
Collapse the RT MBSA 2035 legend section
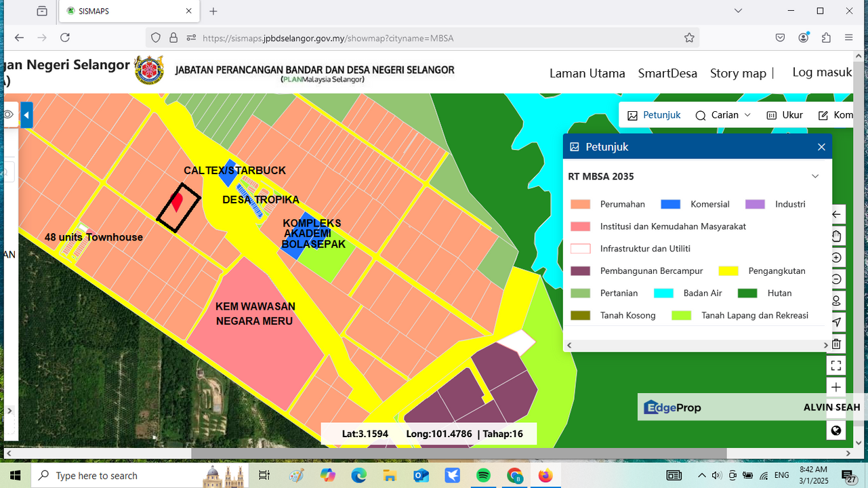coord(815,176)
